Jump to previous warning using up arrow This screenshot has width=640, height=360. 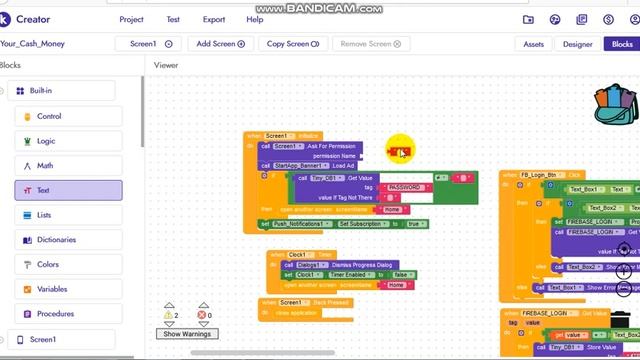(169, 305)
